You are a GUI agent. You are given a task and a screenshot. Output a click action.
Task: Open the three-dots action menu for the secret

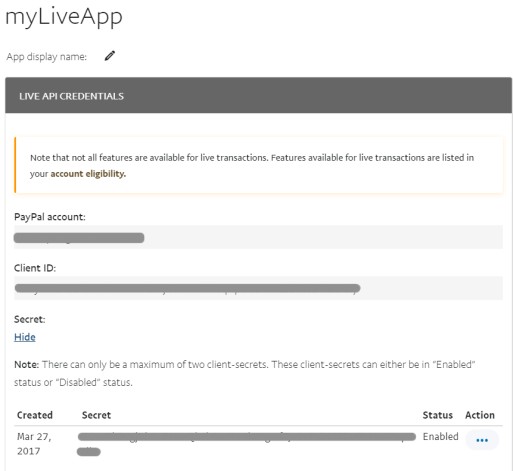(x=482, y=440)
